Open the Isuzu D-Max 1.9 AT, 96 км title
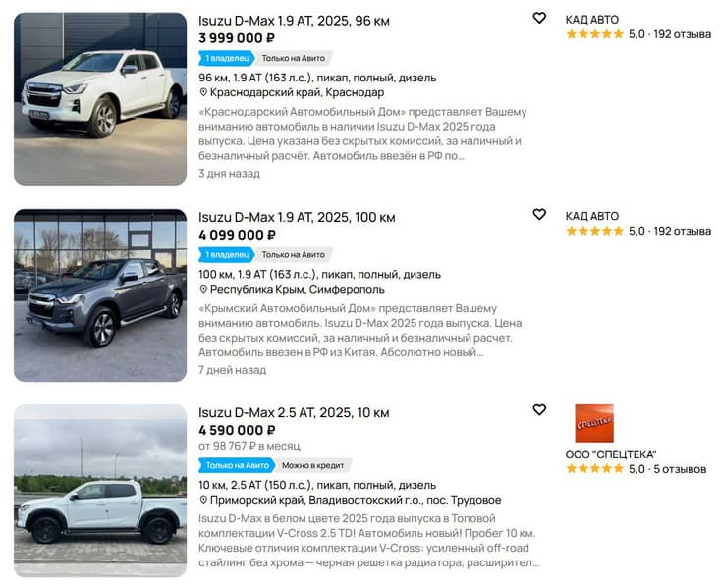The height and width of the screenshot is (588, 719). tap(294, 20)
